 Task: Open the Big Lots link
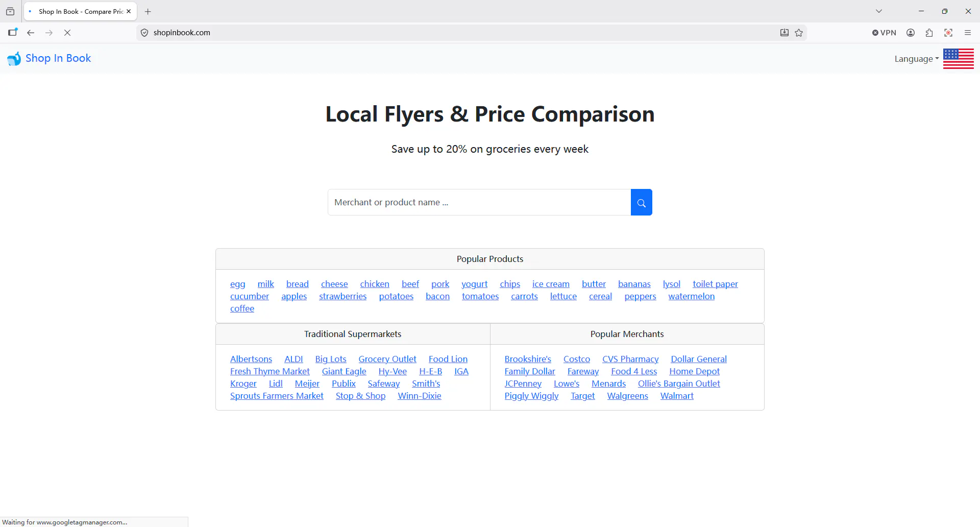(331, 359)
